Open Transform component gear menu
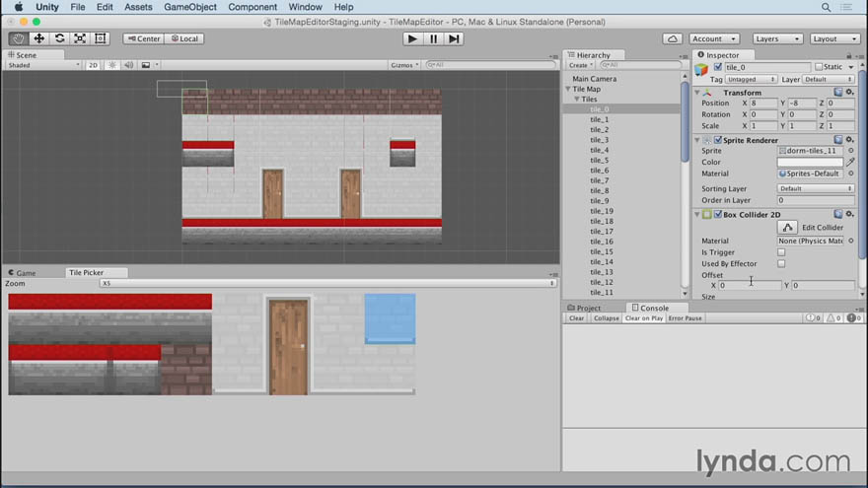This screenshot has height=488, width=868. 849,93
